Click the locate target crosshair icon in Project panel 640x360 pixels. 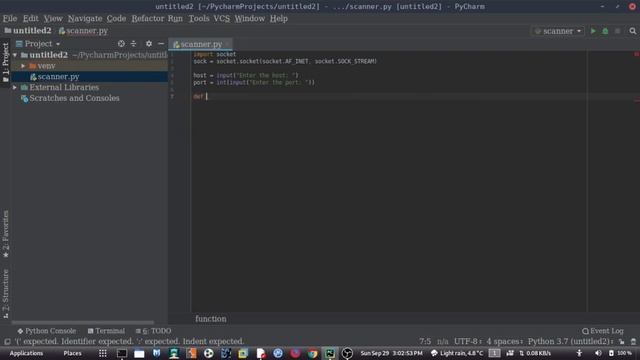pos(121,44)
